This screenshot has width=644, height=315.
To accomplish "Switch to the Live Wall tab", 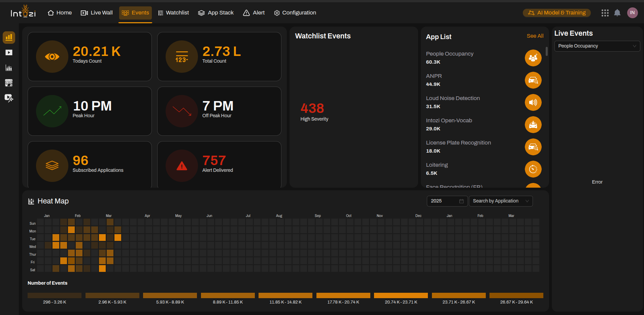I will (97, 13).
